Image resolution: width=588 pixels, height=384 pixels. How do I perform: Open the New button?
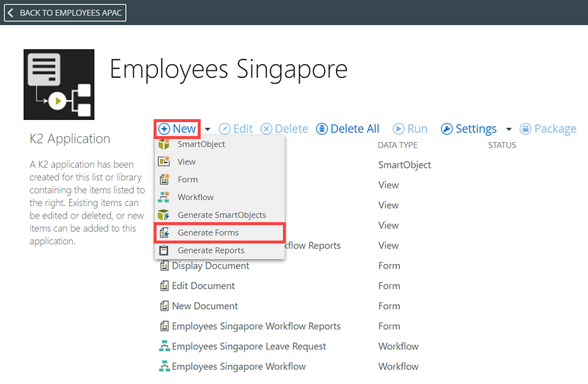[x=177, y=129]
